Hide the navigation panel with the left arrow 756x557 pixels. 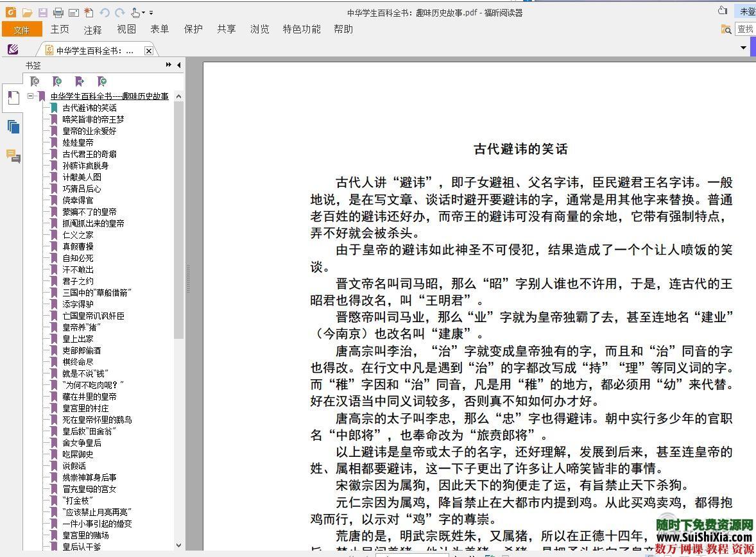tap(178, 64)
